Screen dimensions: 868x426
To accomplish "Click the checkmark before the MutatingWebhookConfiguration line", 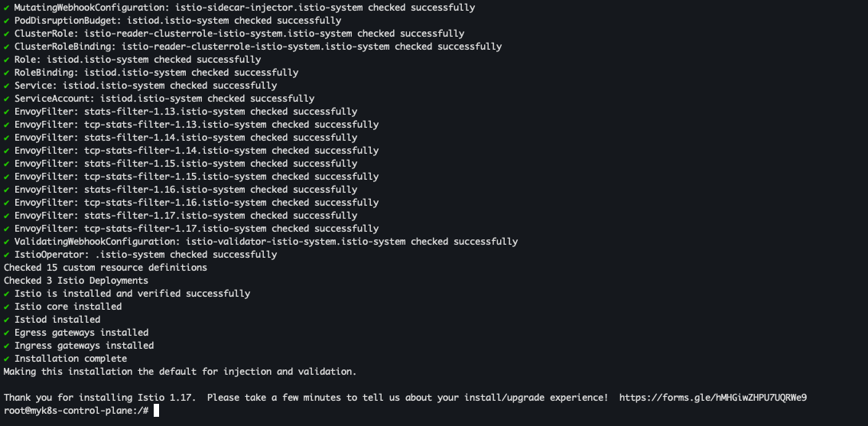I will click(6, 8).
